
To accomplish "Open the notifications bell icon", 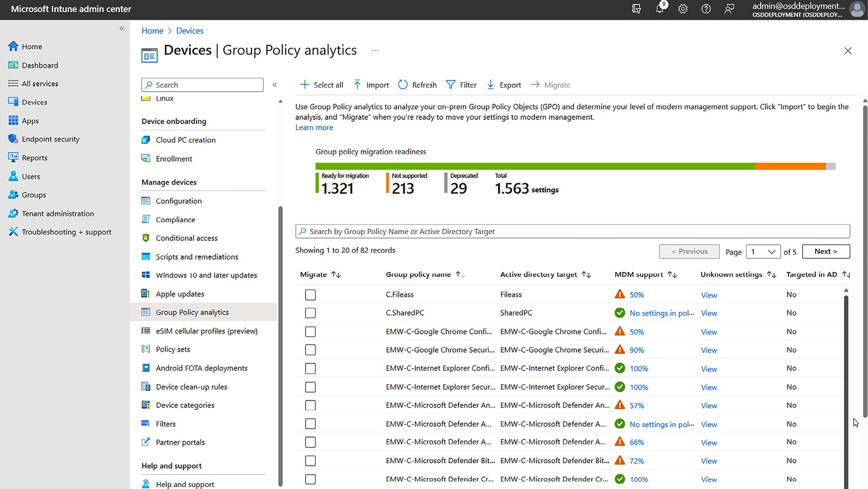I will (x=660, y=9).
